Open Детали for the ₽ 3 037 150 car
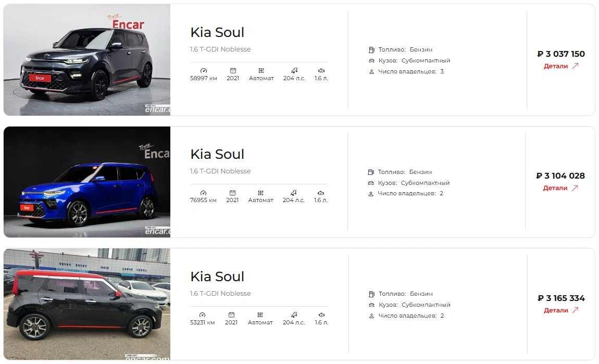Viewport: 599px width, 364px height. [556, 66]
